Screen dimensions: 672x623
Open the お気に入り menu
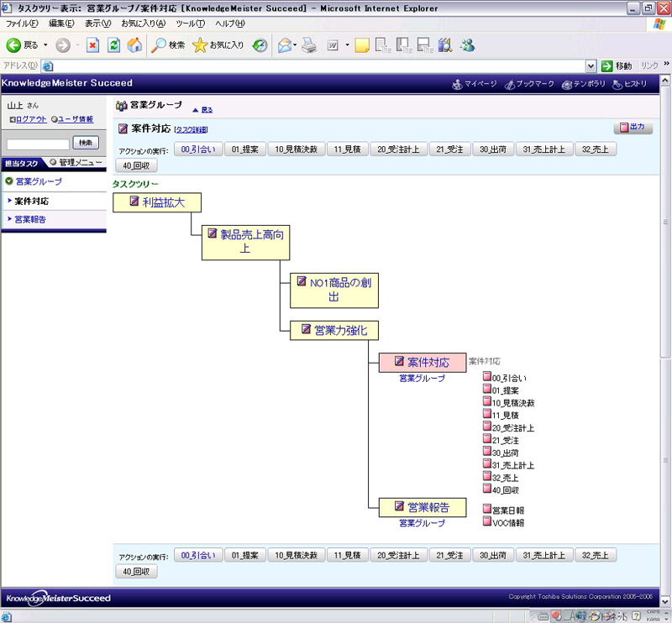pos(143,24)
